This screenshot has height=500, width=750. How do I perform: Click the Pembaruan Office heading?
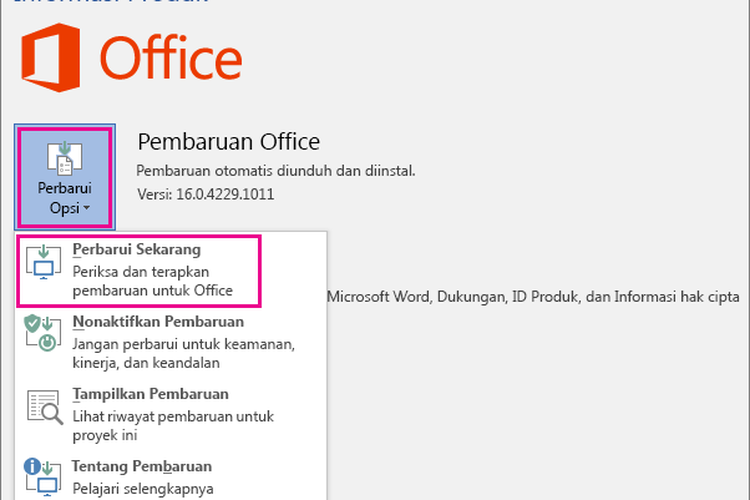pyautogui.click(x=228, y=141)
